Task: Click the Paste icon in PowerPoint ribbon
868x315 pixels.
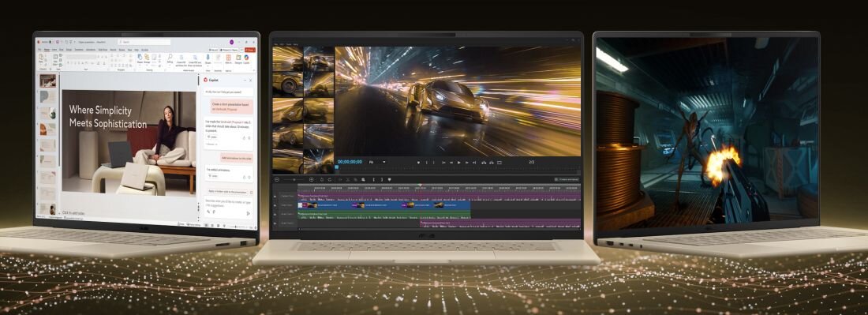Action: click(x=41, y=58)
